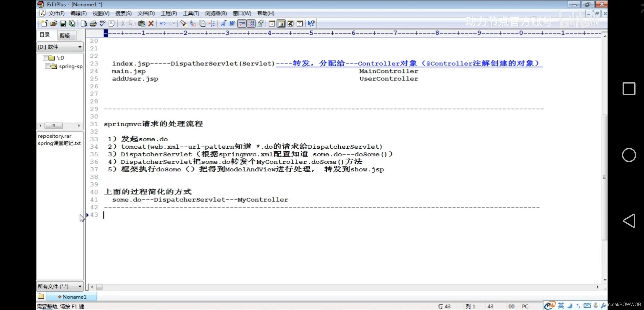This screenshot has width=644, height=310.
Task: Click the red Delete X icon
Action: (x=151, y=24)
